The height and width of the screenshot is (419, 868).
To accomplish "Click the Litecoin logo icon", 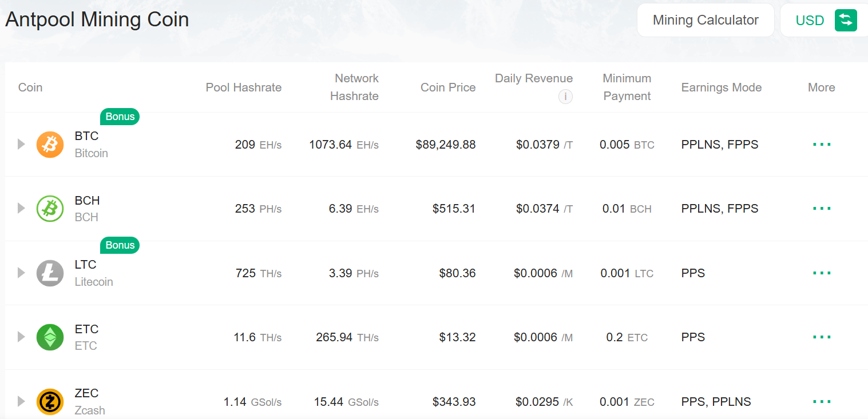I will click(x=50, y=273).
